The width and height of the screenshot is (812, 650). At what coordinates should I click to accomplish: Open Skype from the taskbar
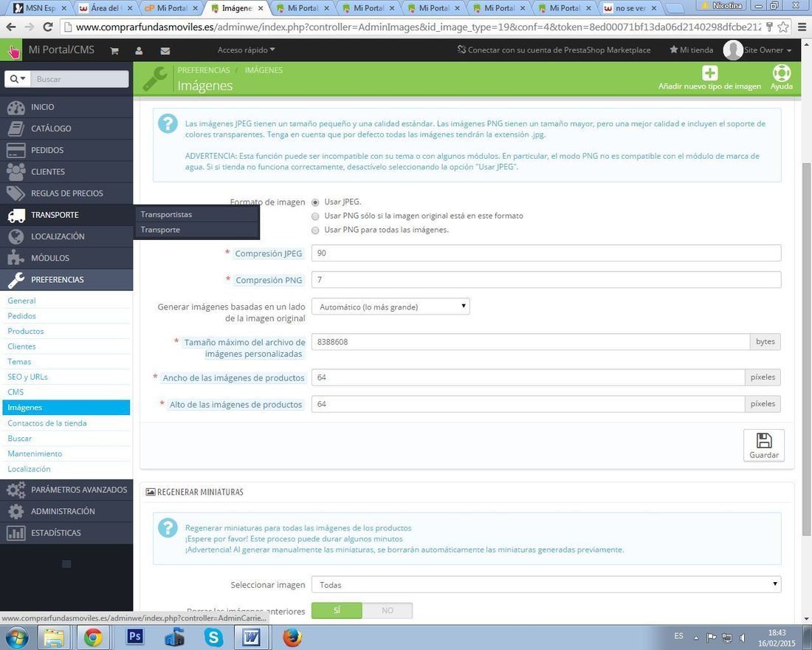tap(213, 637)
